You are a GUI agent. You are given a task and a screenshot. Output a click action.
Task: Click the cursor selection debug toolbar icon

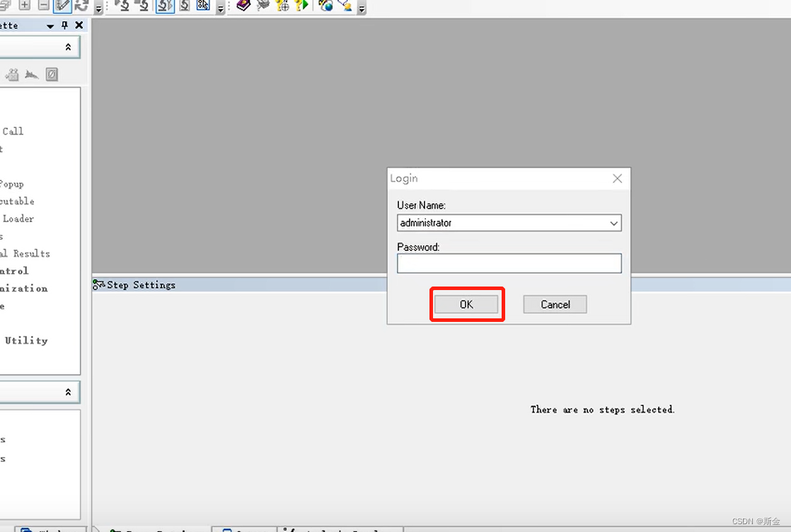click(203, 6)
